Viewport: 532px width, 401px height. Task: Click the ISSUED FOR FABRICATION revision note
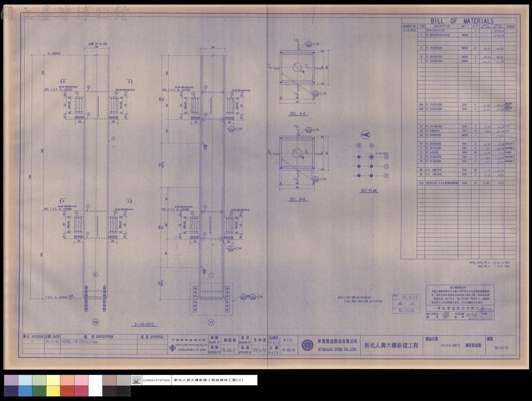pyautogui.click(x=80, y=342)
